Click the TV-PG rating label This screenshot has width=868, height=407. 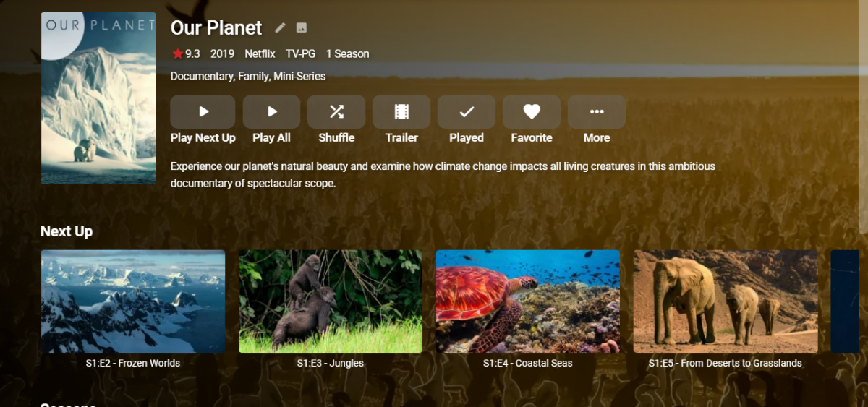pyautogui.click(x=301, y=53)
